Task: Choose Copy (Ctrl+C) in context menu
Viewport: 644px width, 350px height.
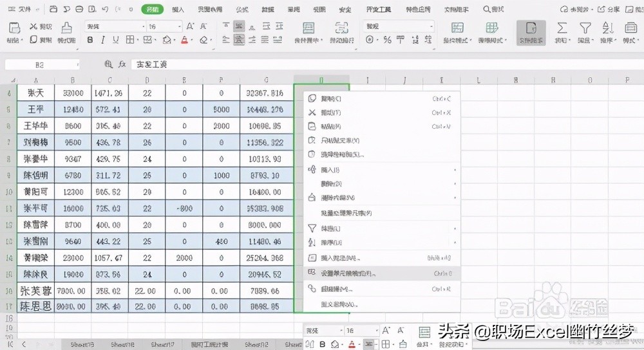Action: [x=381, y=98]
